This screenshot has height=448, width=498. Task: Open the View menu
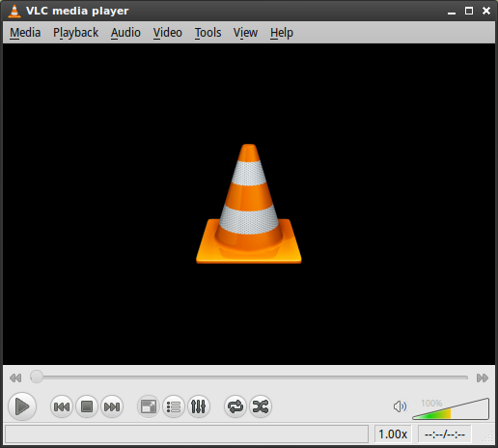point(245,33)
